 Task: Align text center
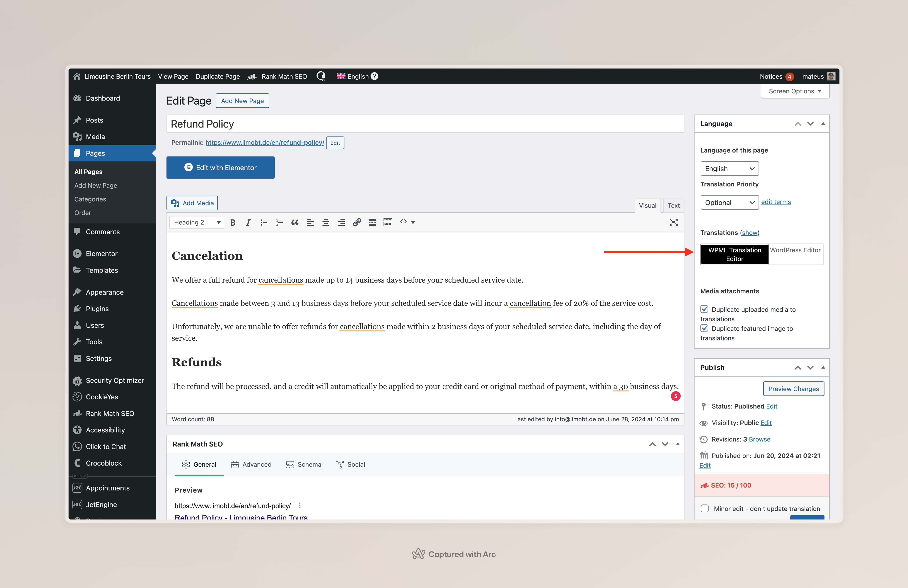pos(326,222)
